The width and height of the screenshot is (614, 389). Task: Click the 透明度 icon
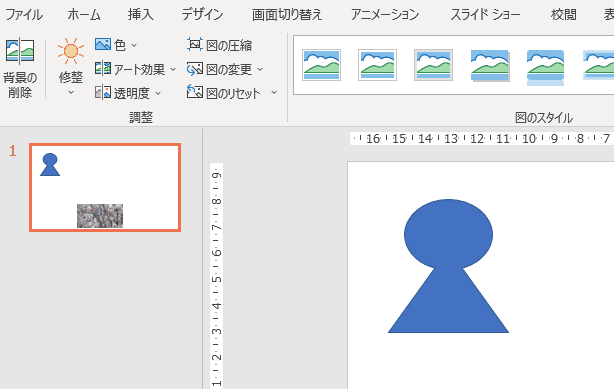pyautogui.click(x=103, y=92)
